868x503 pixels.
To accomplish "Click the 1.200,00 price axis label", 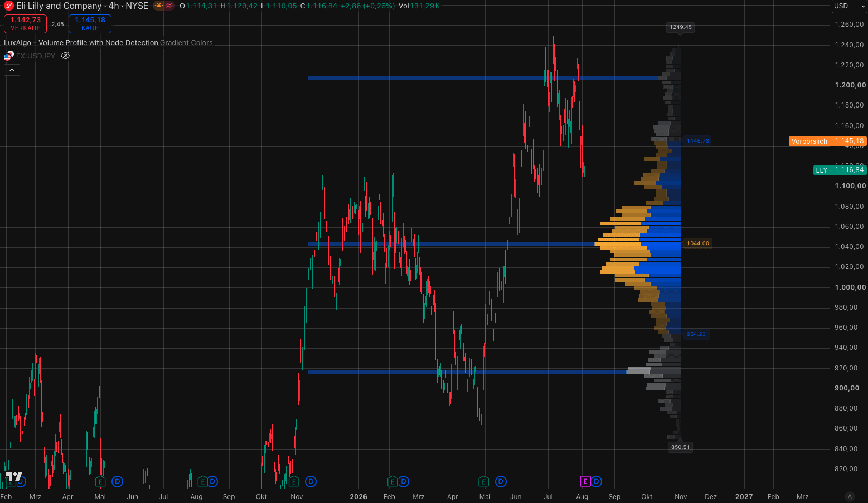I will [850, 85].
